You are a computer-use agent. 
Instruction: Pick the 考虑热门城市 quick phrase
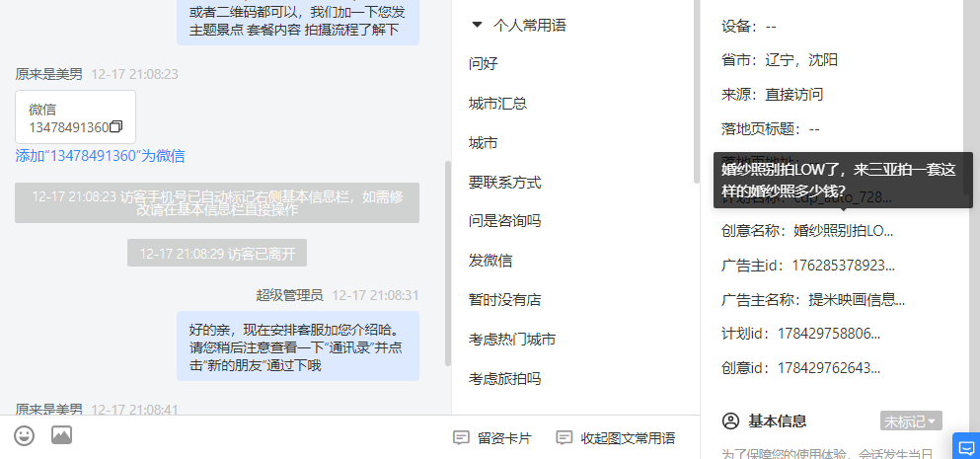tap(512, 340)
